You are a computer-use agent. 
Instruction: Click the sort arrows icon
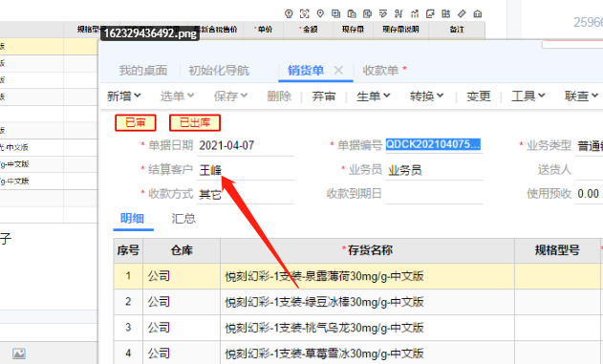point(398,13)
